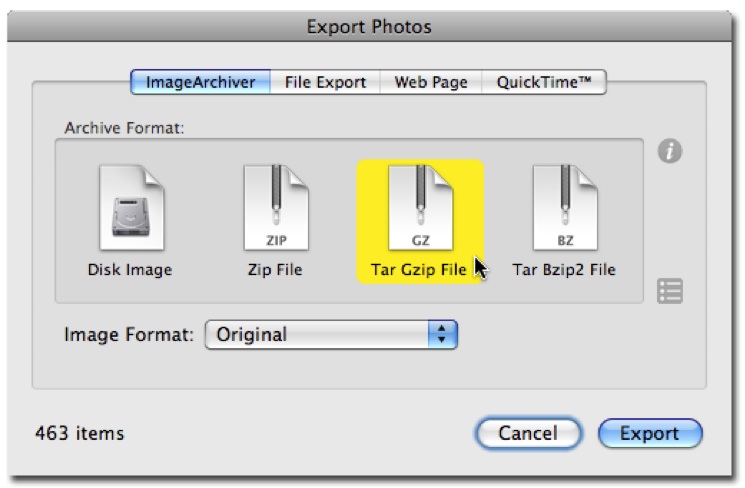Choose the ZIP file format icon

coord(276,208)
